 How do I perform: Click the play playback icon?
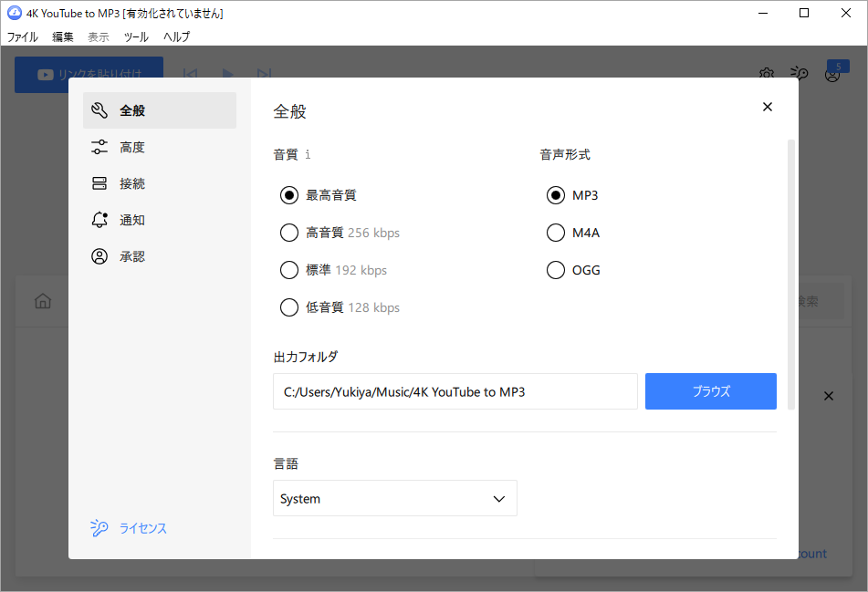coord(227,74)
